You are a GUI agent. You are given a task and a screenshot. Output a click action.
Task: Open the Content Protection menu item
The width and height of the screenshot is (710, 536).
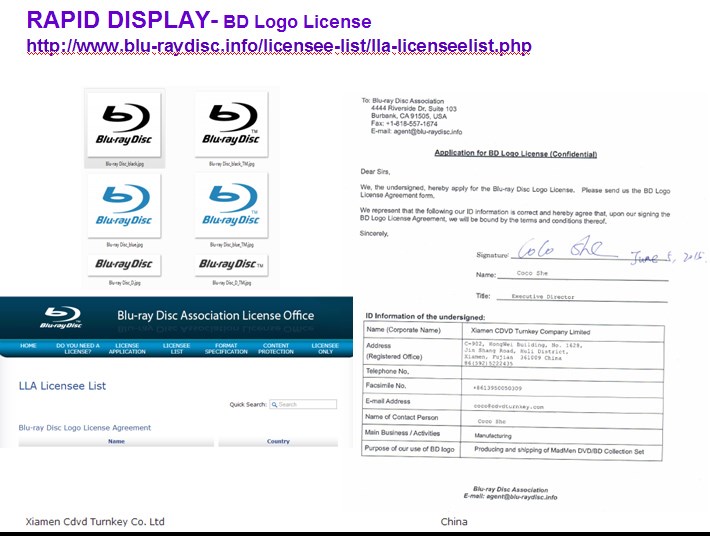277,348
